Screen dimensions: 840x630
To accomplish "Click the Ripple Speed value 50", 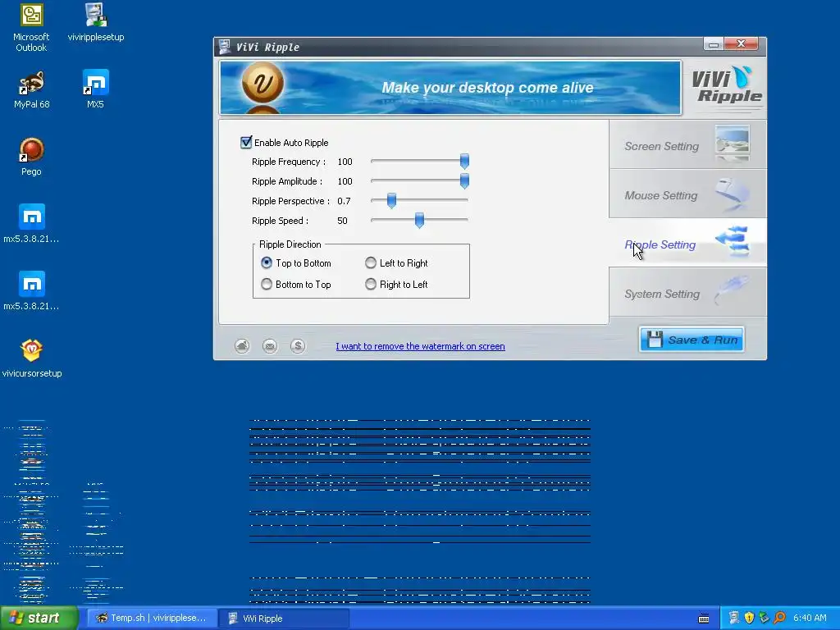I will 342,221.
